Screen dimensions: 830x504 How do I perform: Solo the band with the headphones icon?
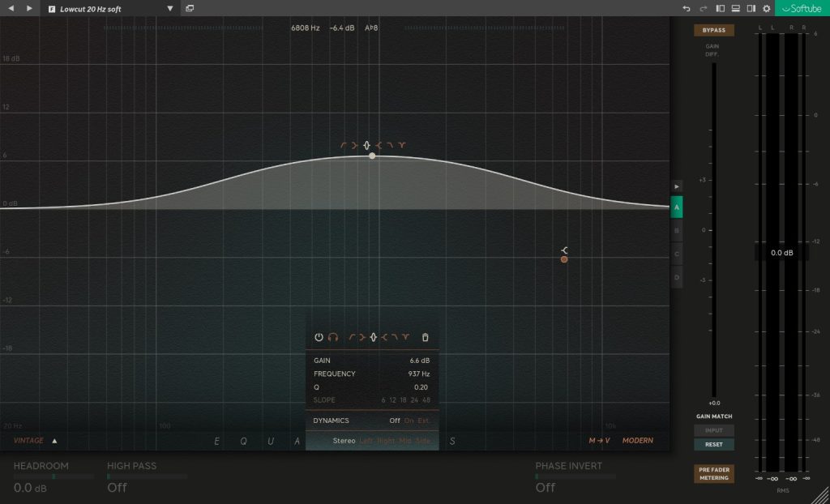[x=333, y=337]
